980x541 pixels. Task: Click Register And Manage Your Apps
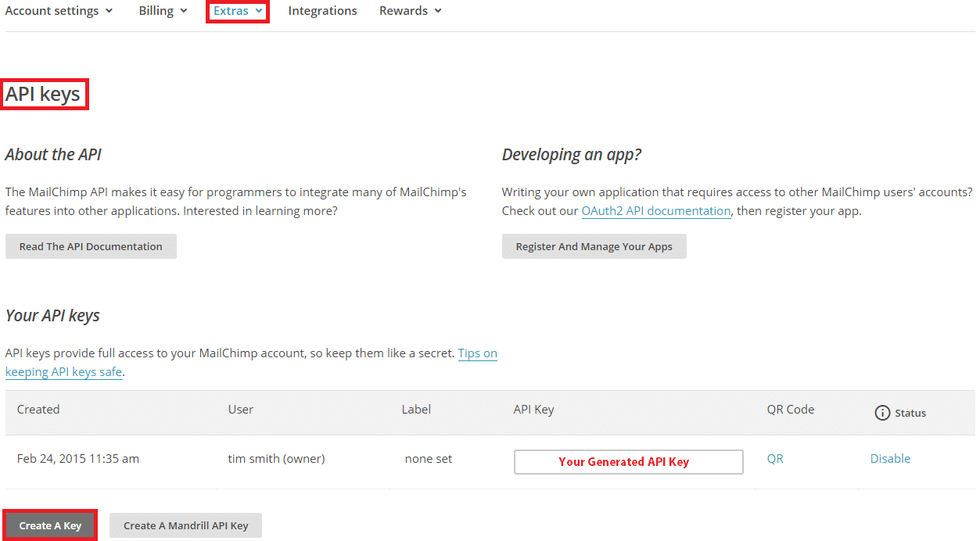click(x=594, y=246)
